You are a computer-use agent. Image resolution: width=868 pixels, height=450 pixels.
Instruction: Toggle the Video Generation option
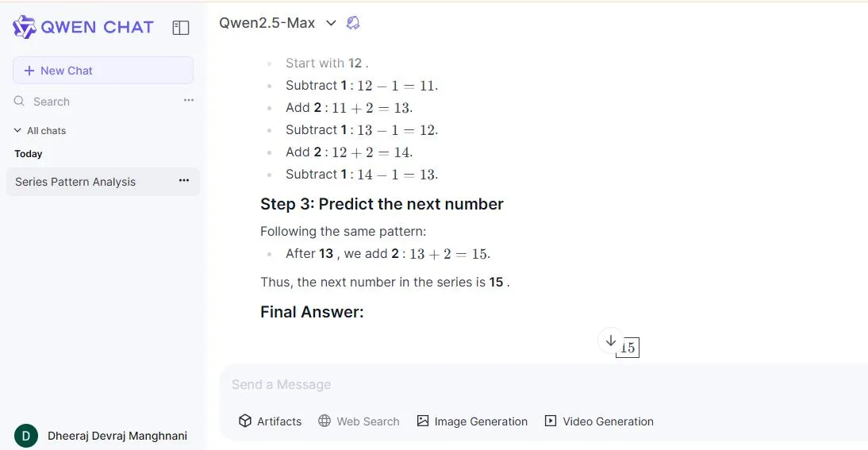click(599, 421)
